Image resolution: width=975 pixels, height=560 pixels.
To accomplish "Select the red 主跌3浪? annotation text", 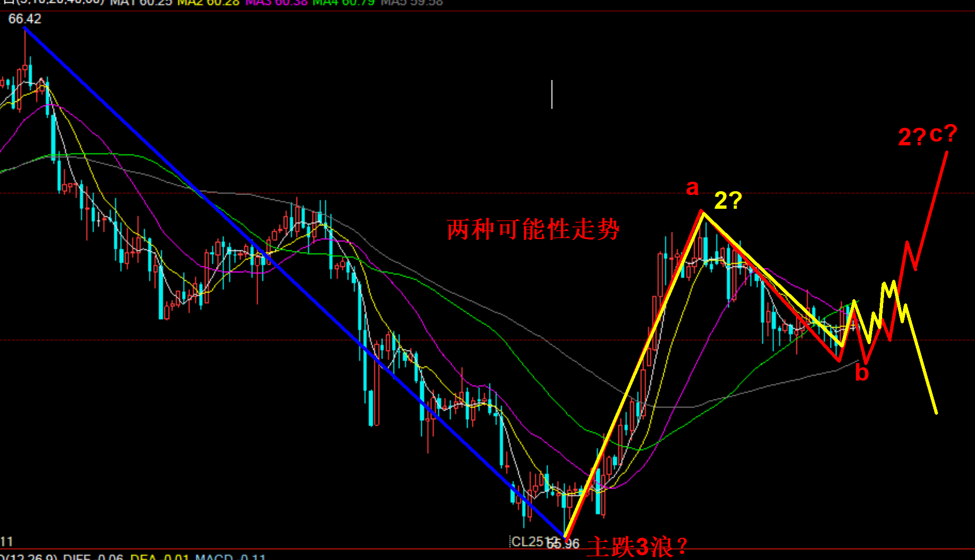I will point(637,547).
